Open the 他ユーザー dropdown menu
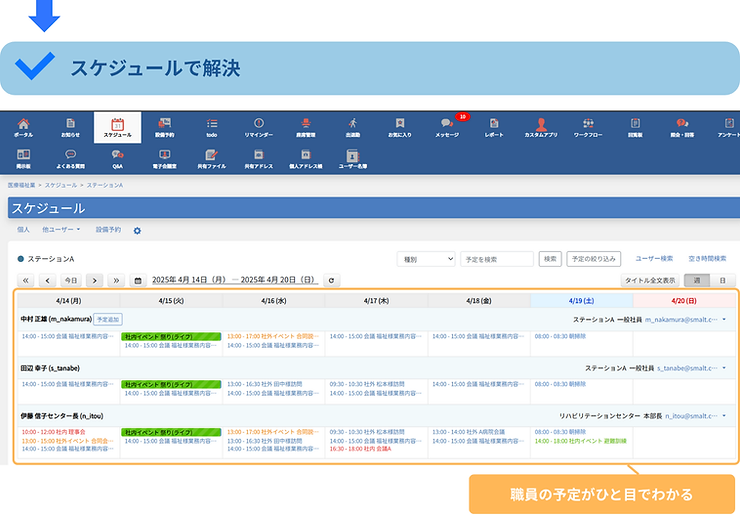 coord(62,230)
